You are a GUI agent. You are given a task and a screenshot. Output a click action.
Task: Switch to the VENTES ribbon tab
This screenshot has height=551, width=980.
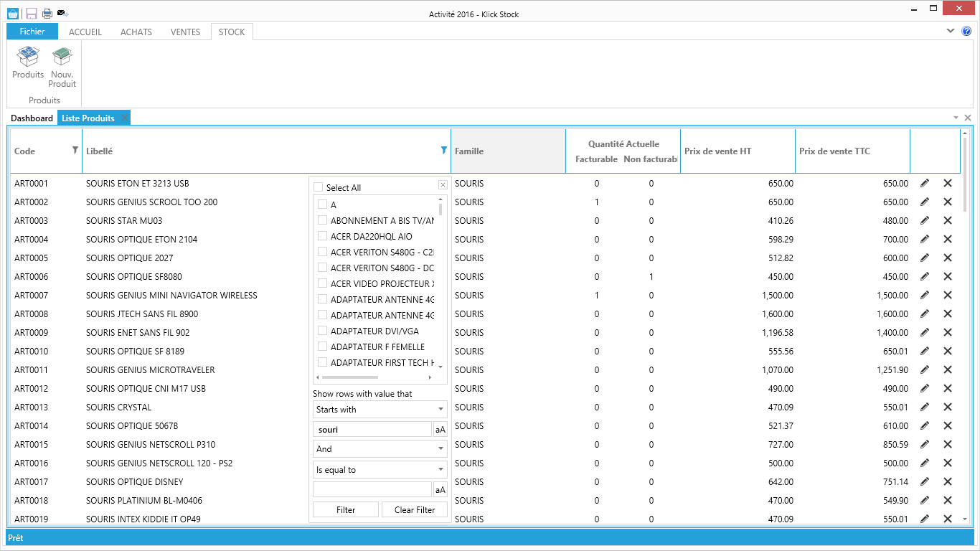click(185, 32)
